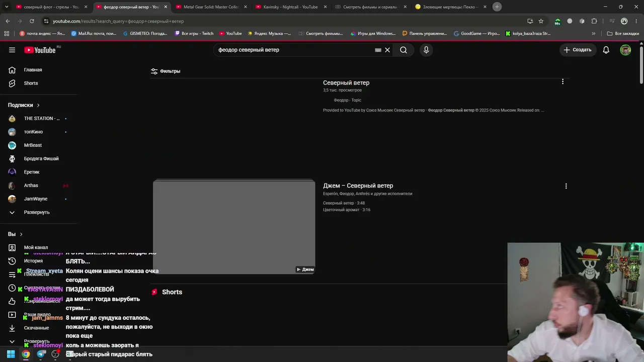Viewport: 644px width, 362px height.
Task: Open the Windows Start menu
Action: [x=11, y=354]
